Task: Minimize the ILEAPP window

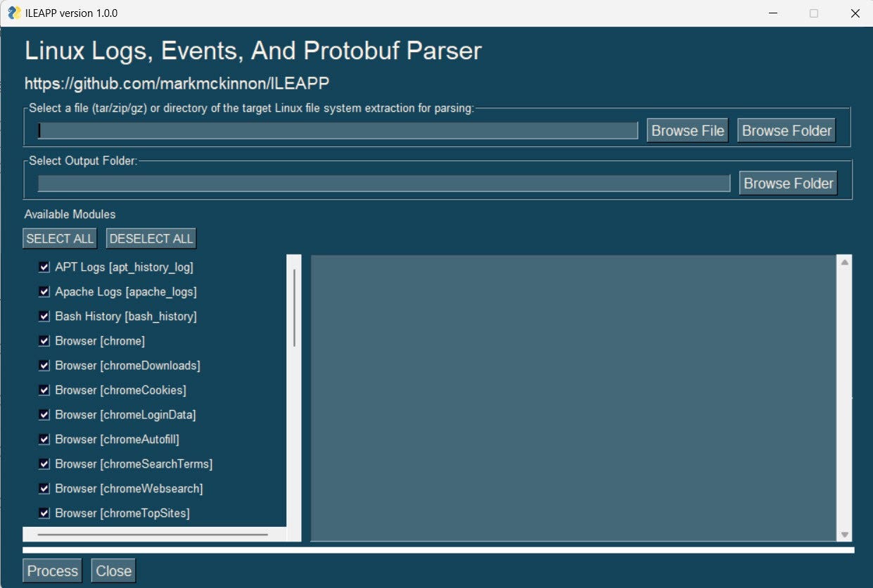Action: tap(773, 13)
